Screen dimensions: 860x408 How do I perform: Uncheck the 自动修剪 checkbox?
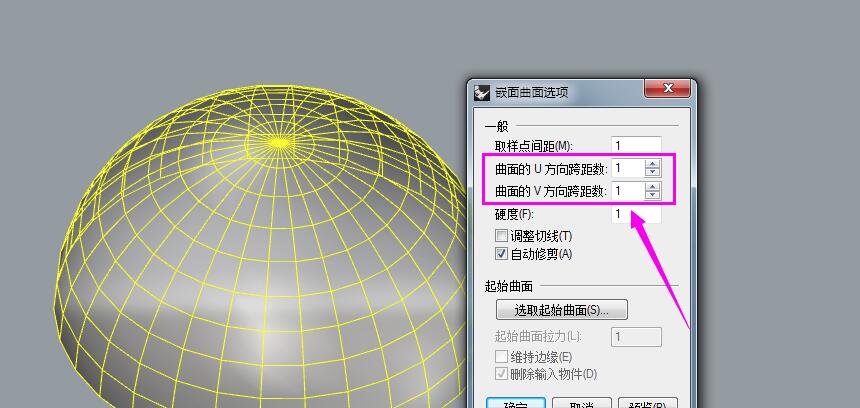coord(501,254)
